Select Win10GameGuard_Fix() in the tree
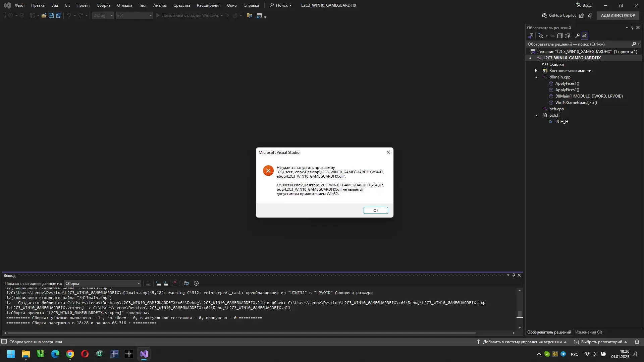Screen dimensions: 644x362 click(x=576, y=103)
